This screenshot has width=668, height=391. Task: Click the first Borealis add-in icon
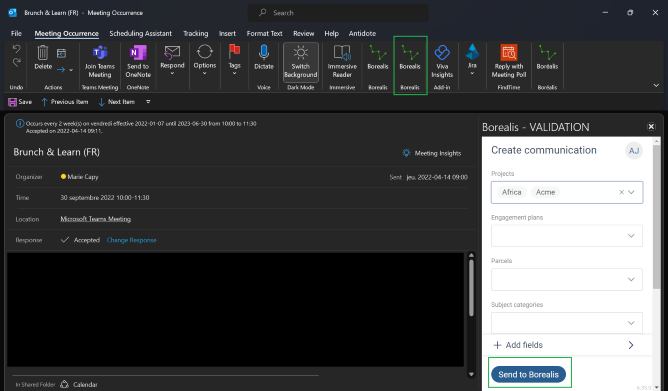click(x=378, y=58)
